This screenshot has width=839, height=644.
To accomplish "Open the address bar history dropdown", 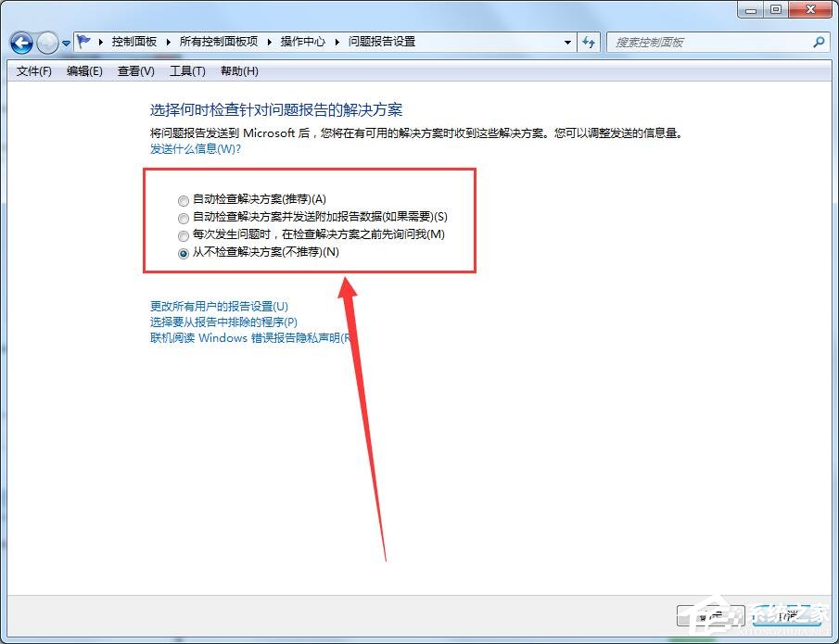I will click(568, 42).
